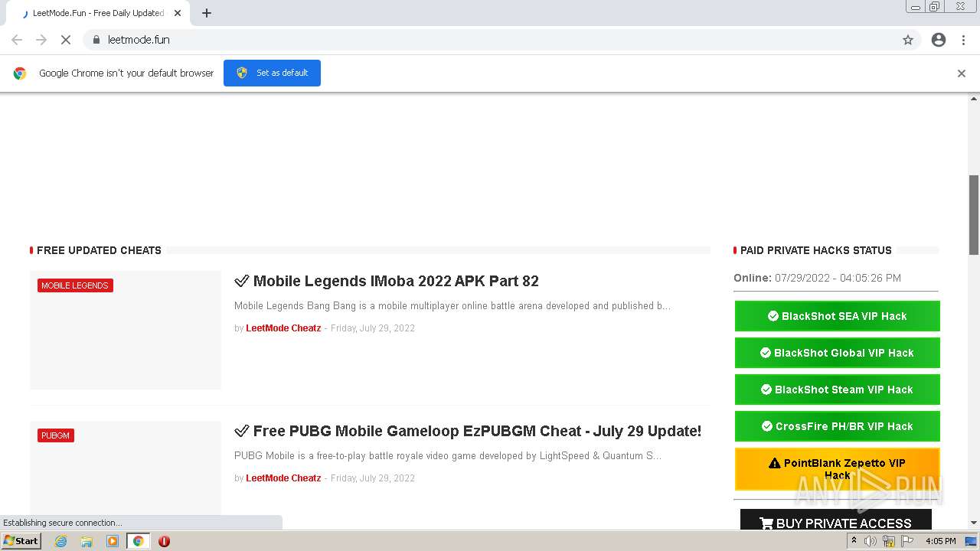Switch to Chrome taskbar button
The height and width of the screenshot is (551, 980).
pos(138,541)
